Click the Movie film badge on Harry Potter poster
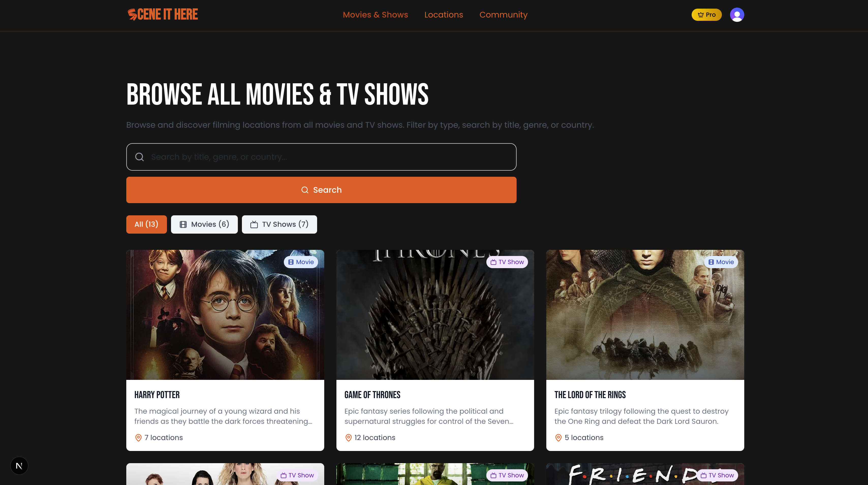This screenshot has width=868, height=485. (301, 262)
